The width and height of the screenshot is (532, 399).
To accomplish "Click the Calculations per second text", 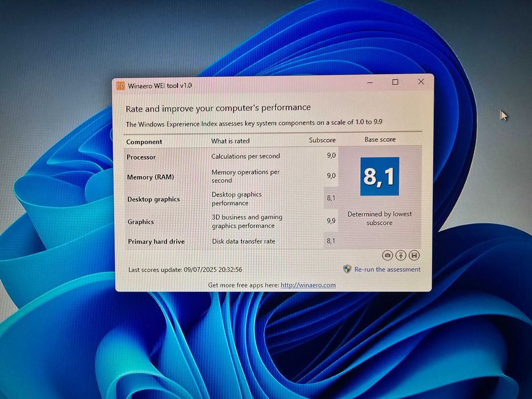I will (245, 156).
